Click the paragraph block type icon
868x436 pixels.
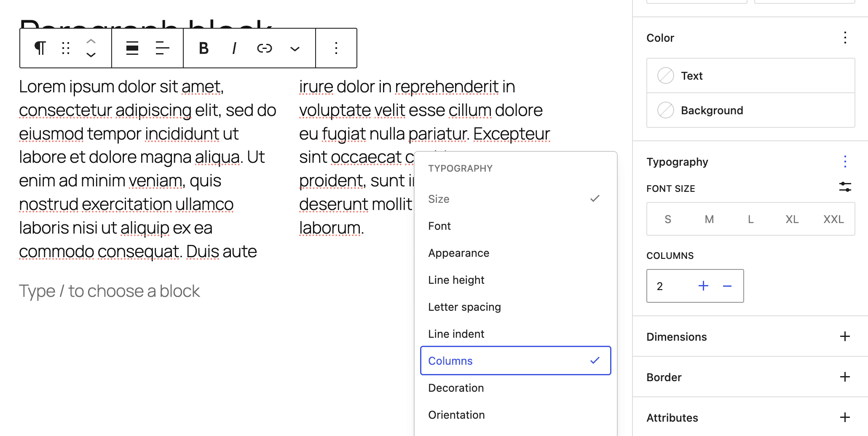click(40, 48)
